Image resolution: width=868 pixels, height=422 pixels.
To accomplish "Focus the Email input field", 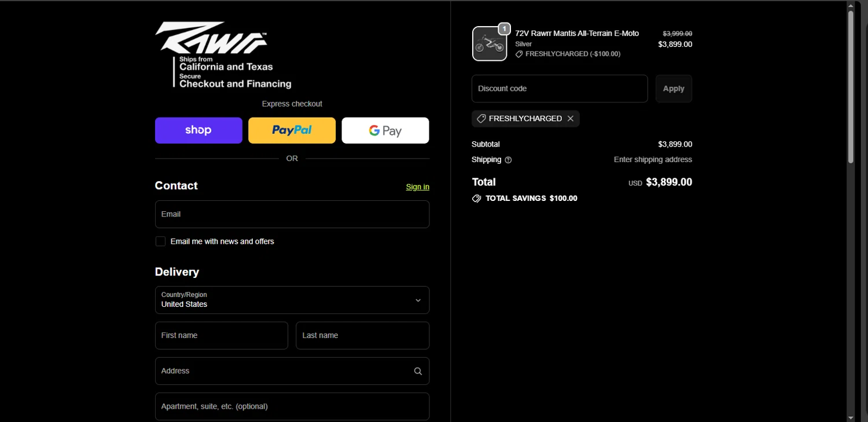I will [x=292, y=214].
